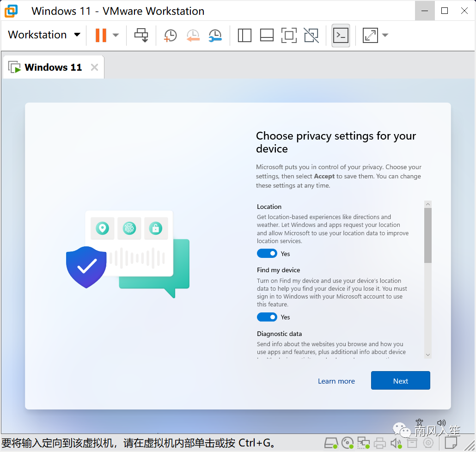Enter full screen mode
The image size is (476, 452).
289,36
